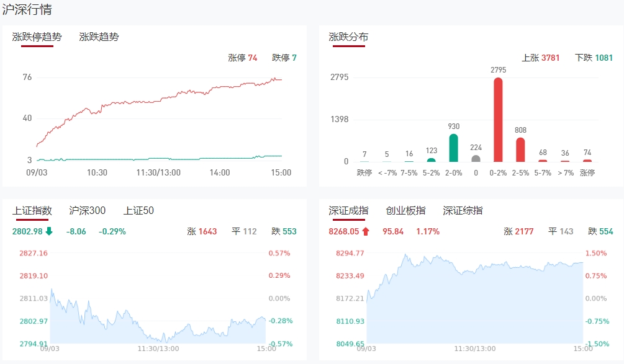
Task: Click the red up arrow beside 8268.05
Action: 366,232
